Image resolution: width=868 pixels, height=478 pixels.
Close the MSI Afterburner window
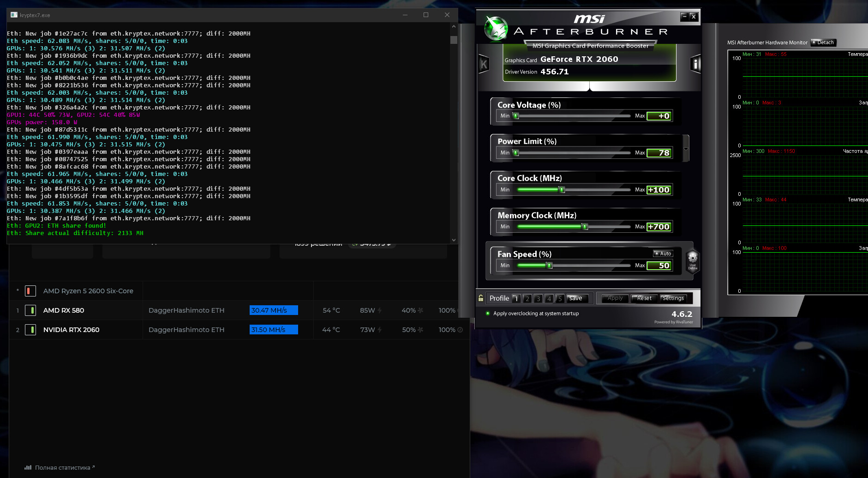[693, 17]
